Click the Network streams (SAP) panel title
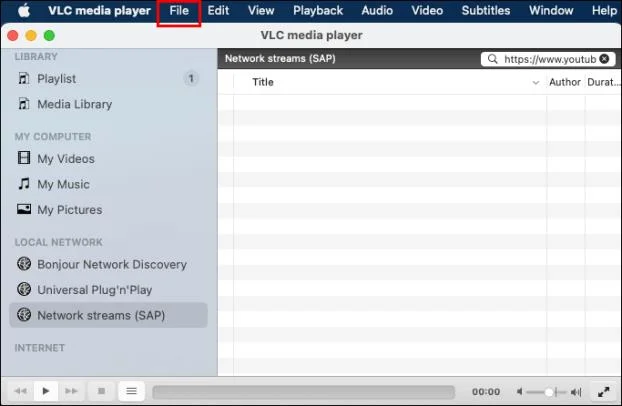This screenshot has height=406, width=622. (x=280, y=59)
